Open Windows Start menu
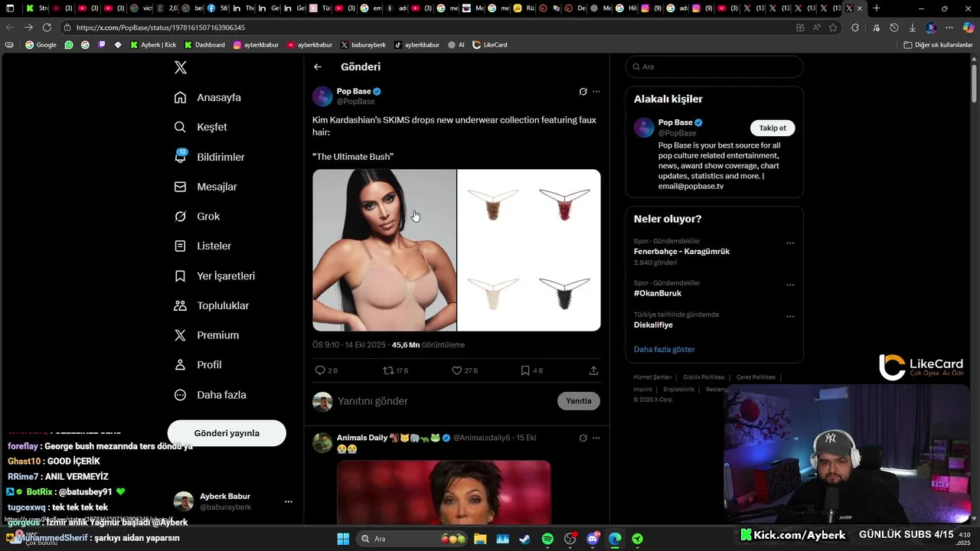The image size is (980, 551). click(x=342, y=539)
